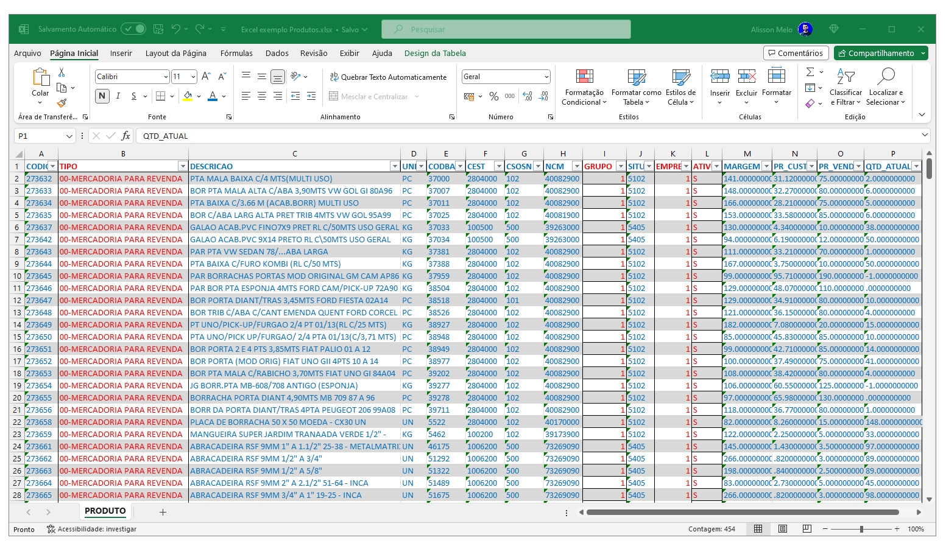Screen dimensions: 946x560
Task: Toggle the AutoSave (Salvamento Automático) switch
Action: pos(133,29)
